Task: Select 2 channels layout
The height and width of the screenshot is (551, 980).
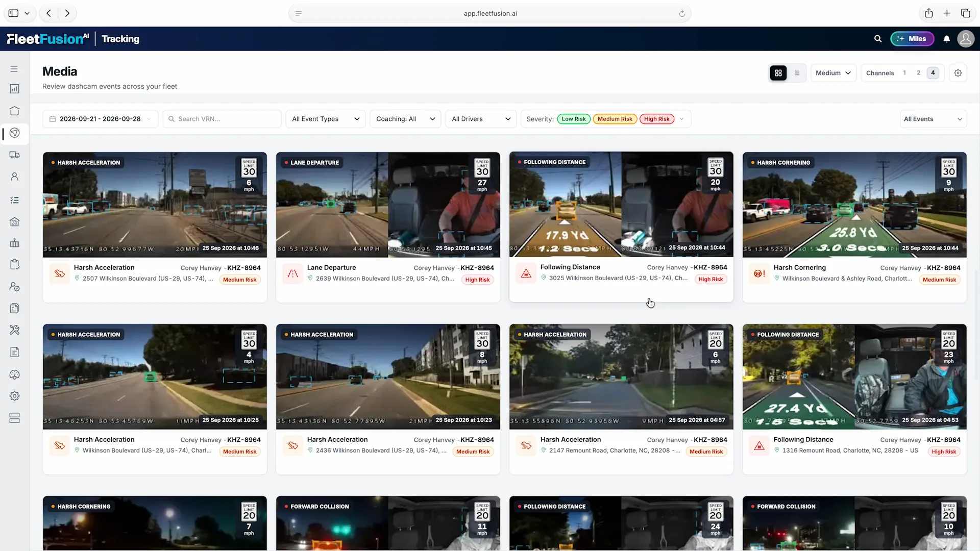Action: [919, 73]
